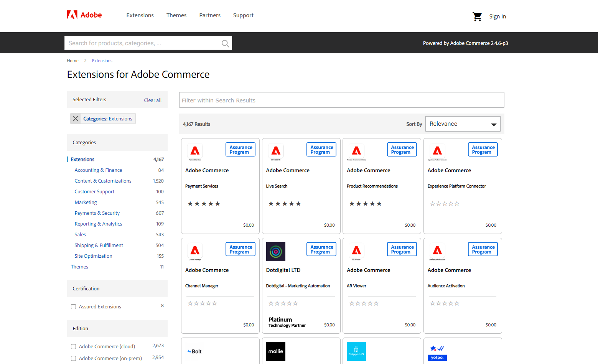Remove the Categories: Extensions filter
The image size is (598, 364).
pyautogui.click(x=76, y=119)
